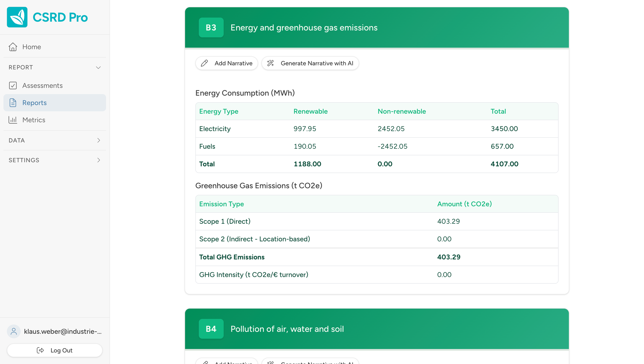Click the Log Out button
Screen dimensions: 644x364
tap(54, 350)
